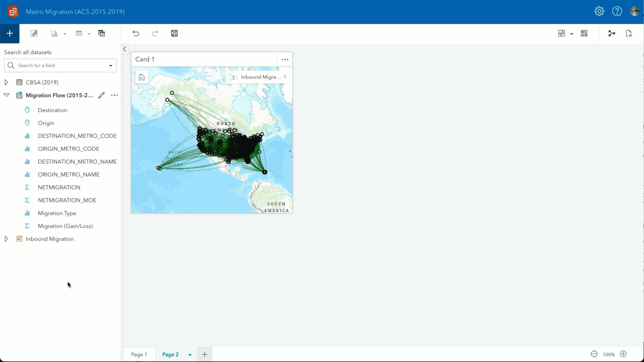Viewport: 644px width, 362px height.
Task: Click the 100% zoom level
Action: (x=609, y=354)
